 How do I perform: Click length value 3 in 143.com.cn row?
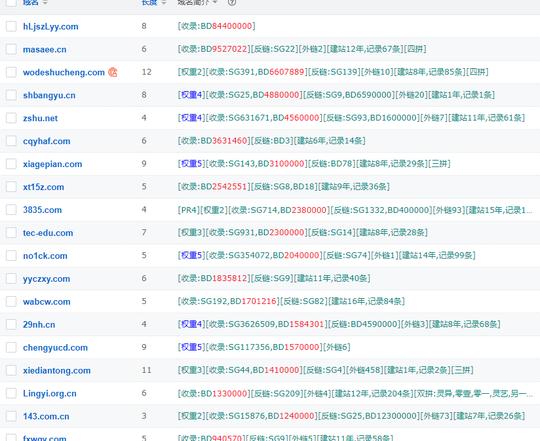tap(144, 416)
